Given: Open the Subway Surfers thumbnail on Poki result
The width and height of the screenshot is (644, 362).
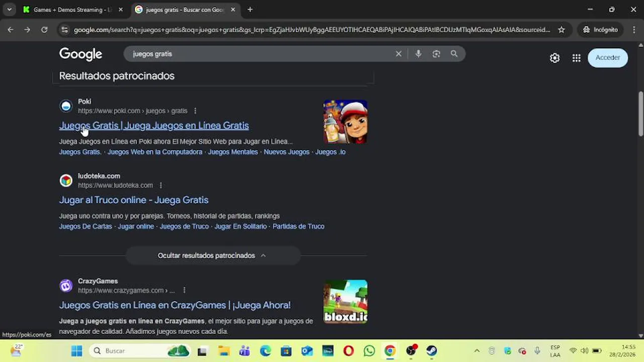Looking at the screenshot, I should pyautogui.click(x=345, y=122).
